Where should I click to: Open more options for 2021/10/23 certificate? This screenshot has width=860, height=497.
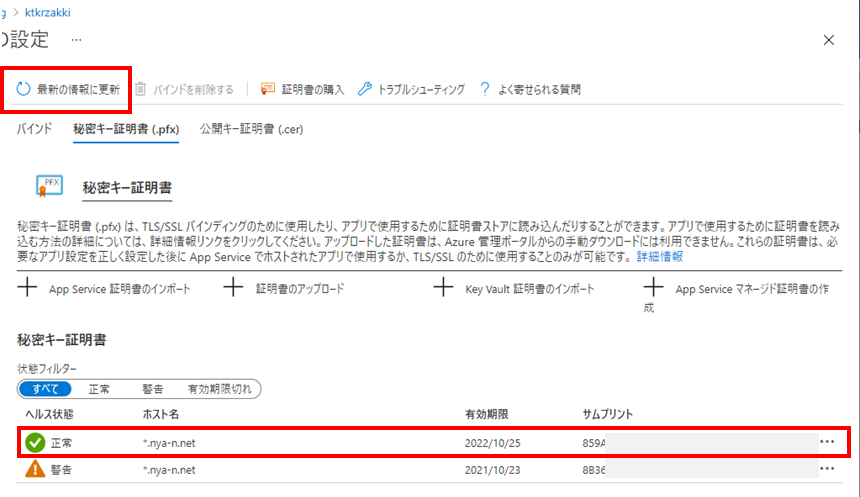click(827, 468)
